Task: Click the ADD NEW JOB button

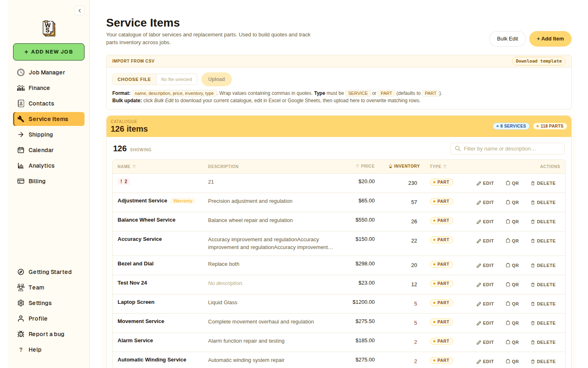Action: coord(49,52)
